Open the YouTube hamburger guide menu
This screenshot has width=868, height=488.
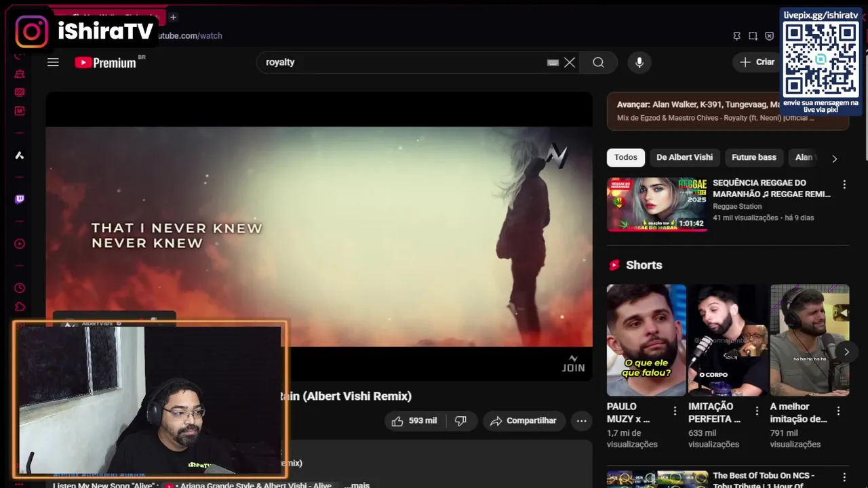pyautogui.click(x=53, y=62)
